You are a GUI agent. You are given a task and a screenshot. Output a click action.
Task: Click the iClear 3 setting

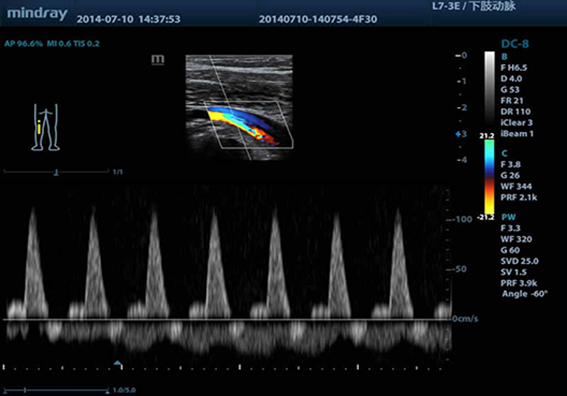click(517, 123)
